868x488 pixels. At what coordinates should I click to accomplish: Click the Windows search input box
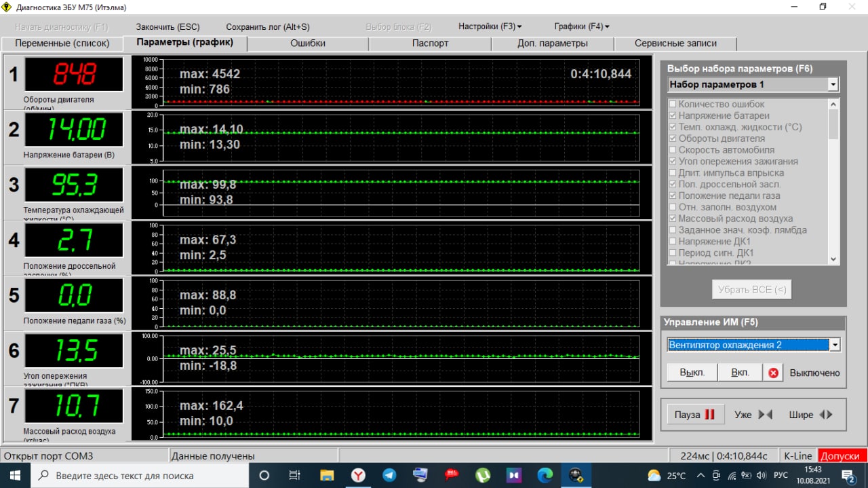click(x=141, y=475)
